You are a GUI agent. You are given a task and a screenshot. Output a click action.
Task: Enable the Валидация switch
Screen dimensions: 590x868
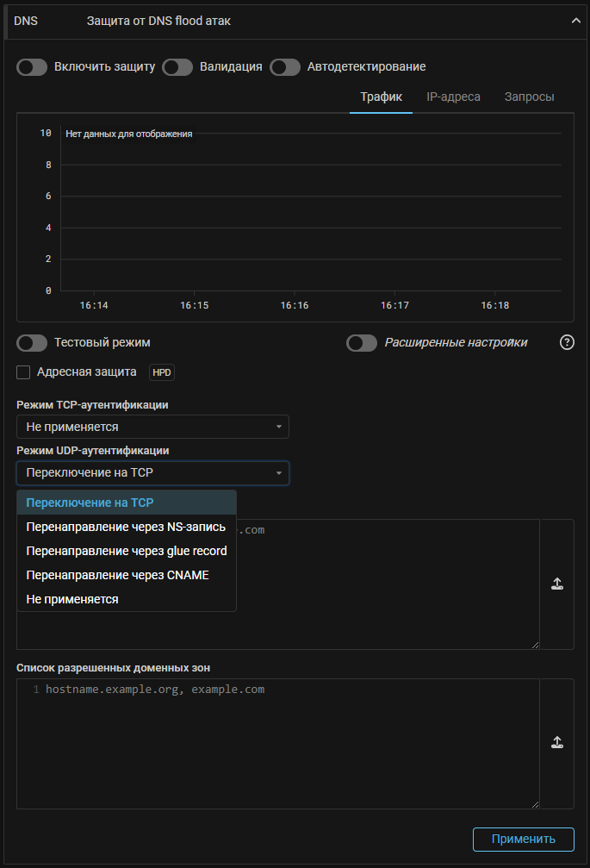[177, 67]
